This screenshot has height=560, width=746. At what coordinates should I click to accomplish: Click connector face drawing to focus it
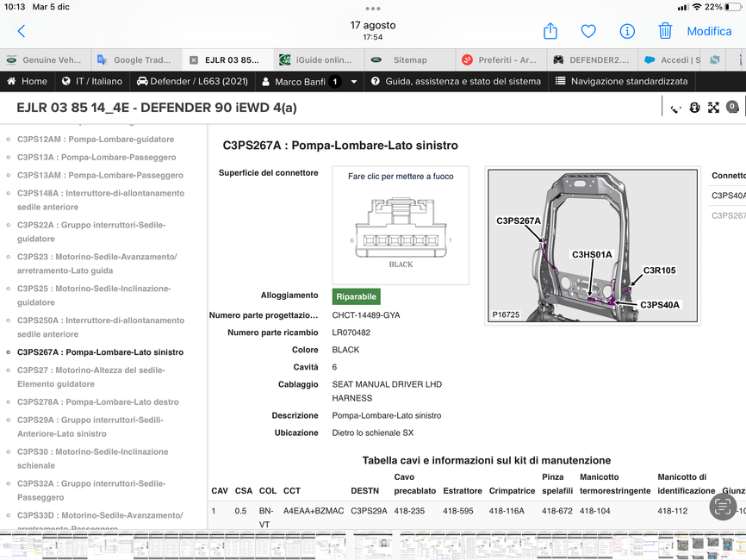[401, 226]
